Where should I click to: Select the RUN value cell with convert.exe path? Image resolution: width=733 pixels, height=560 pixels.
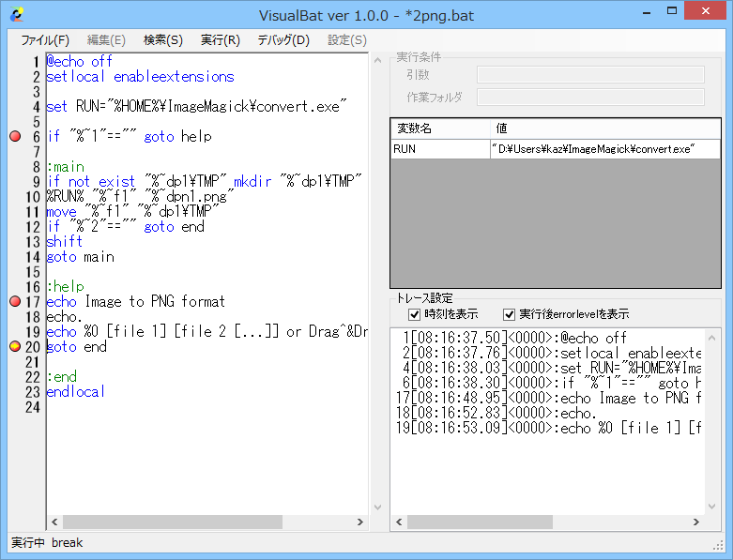click(x=605, y=149)
